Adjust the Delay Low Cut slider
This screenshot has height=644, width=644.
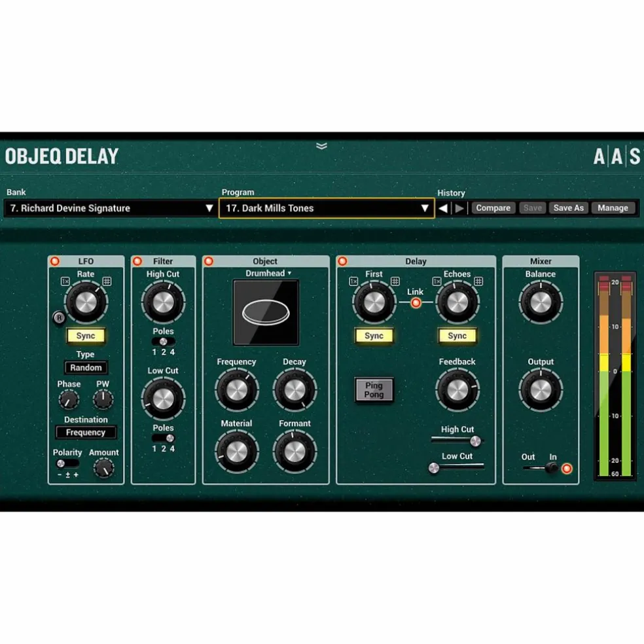[457, 467]
